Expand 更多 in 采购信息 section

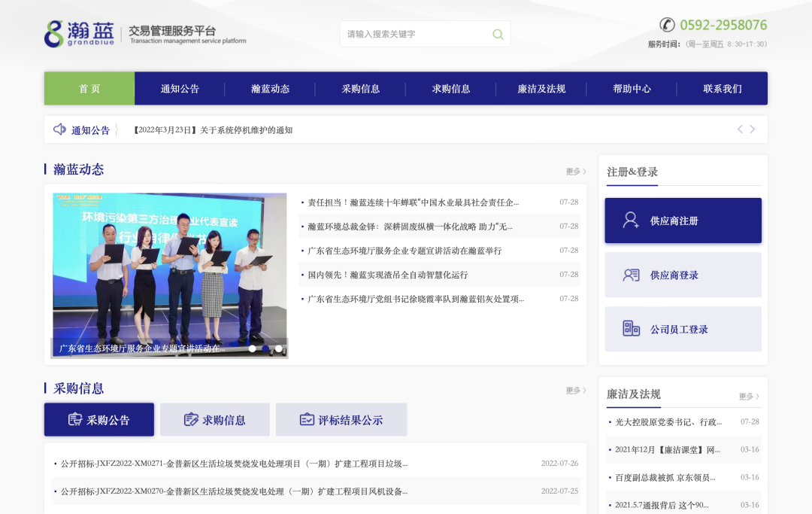[x=575, y=391]
